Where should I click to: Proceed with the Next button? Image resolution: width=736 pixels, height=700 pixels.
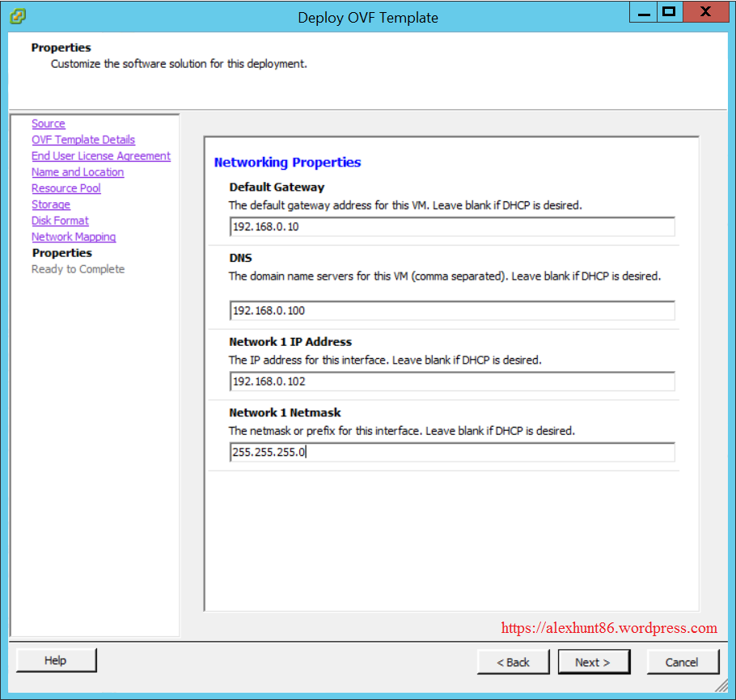[x=594, y=662]
